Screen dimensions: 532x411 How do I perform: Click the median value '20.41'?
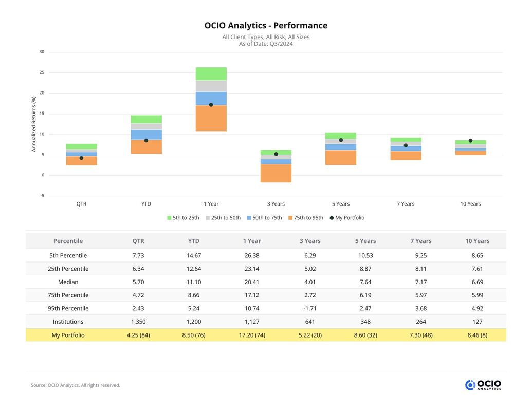pyautogui.click(x=252, y=282)
